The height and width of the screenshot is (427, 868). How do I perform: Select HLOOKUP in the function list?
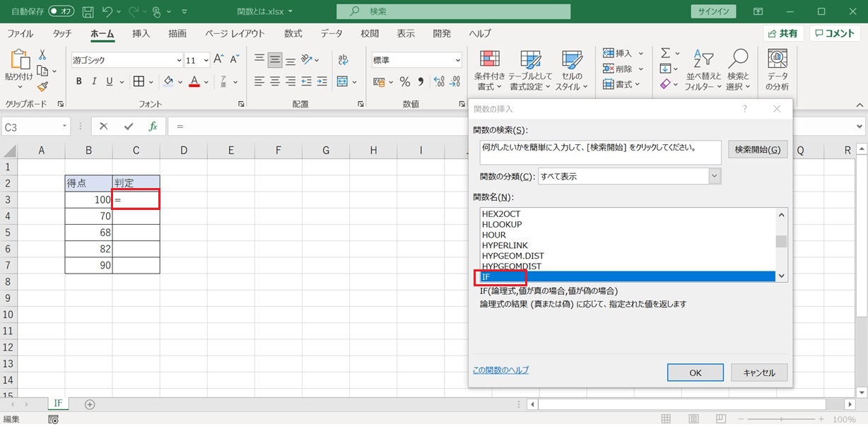(502, 225)
